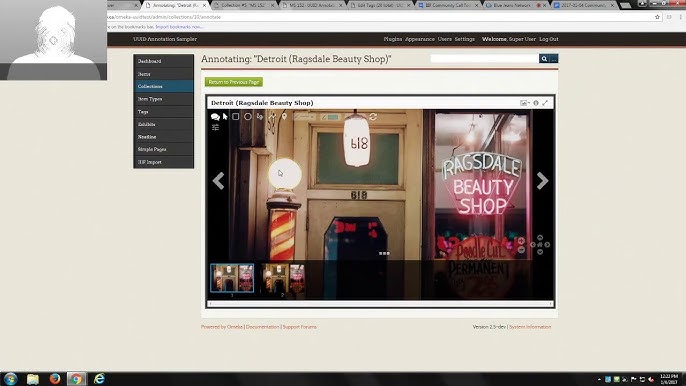686x386 pixels.
Task: Select the pointer tool in annotation toolbar
Action: click(x=225, y=116)
